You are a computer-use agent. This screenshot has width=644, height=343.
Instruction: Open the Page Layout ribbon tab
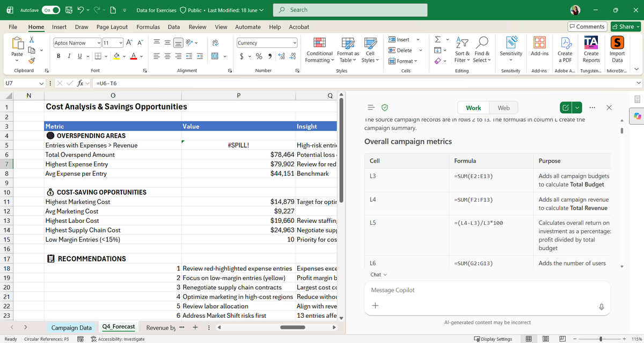[112, 27]
